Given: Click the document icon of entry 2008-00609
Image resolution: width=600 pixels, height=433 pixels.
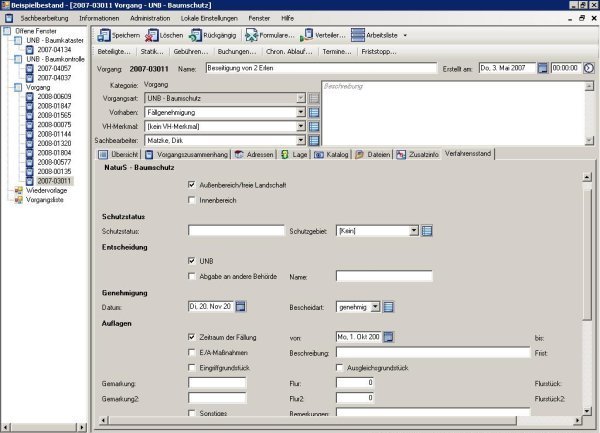Looking at the screenshot, I should tap(29, 96).
